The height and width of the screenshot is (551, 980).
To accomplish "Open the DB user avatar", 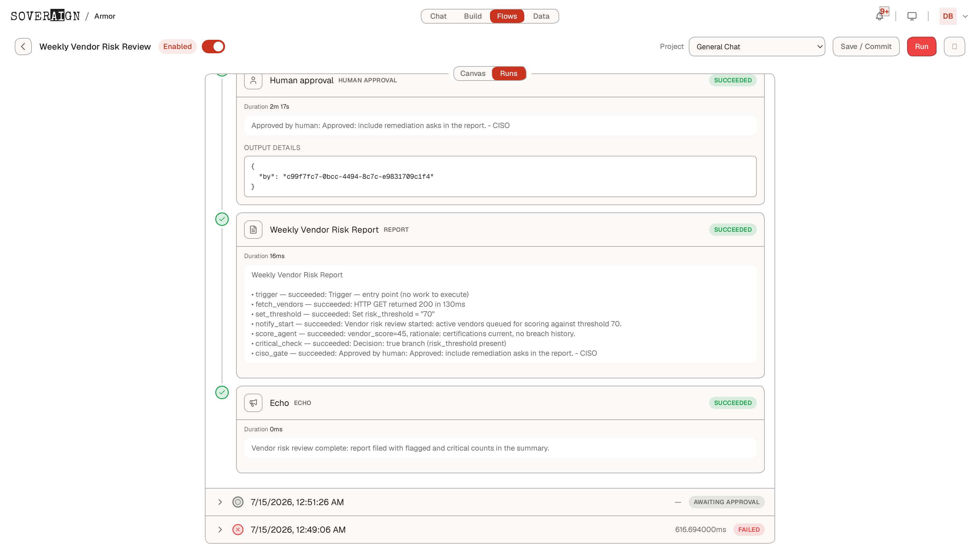I will [x=948, y=16].
